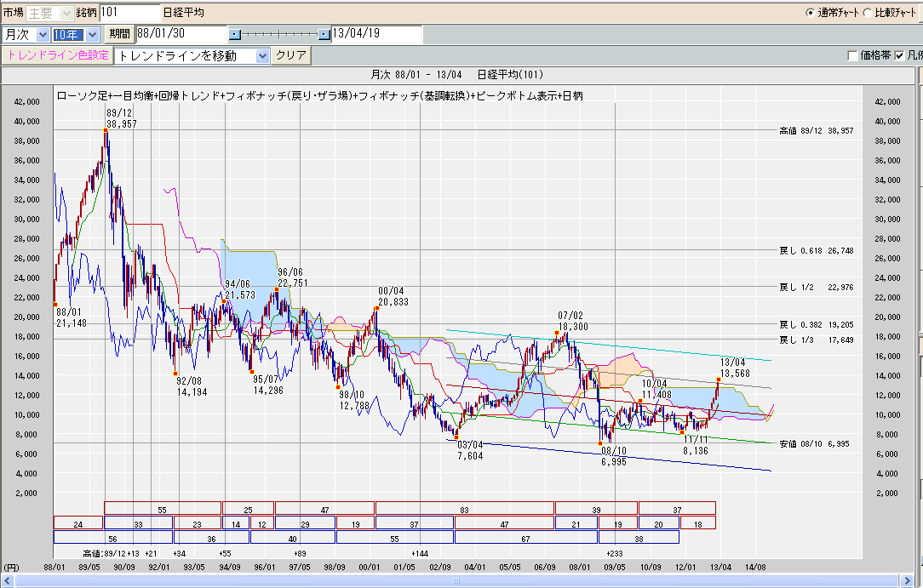This screenshot has width=923, height=588.
Task: Click the 96/06 22,751 peak label
Action: click(293, 277)
